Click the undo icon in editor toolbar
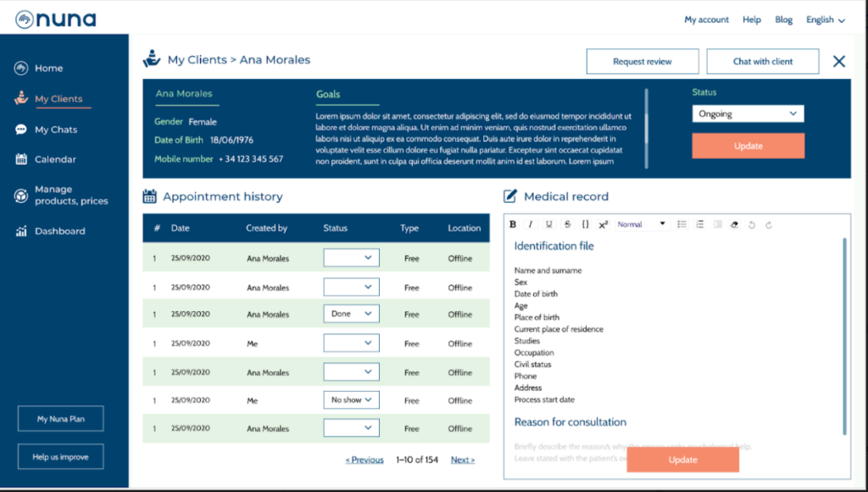The height and width of the screenshot is (492, 868). click(752, 225)
